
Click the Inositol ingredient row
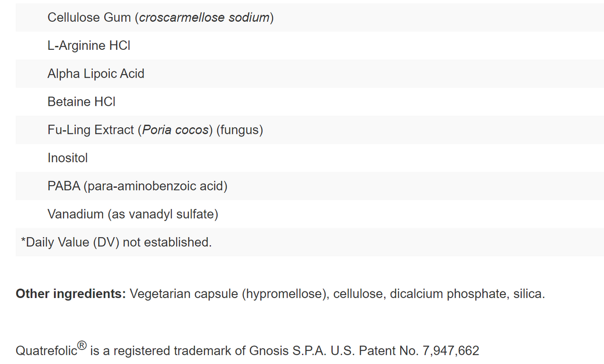pos(67,158)
